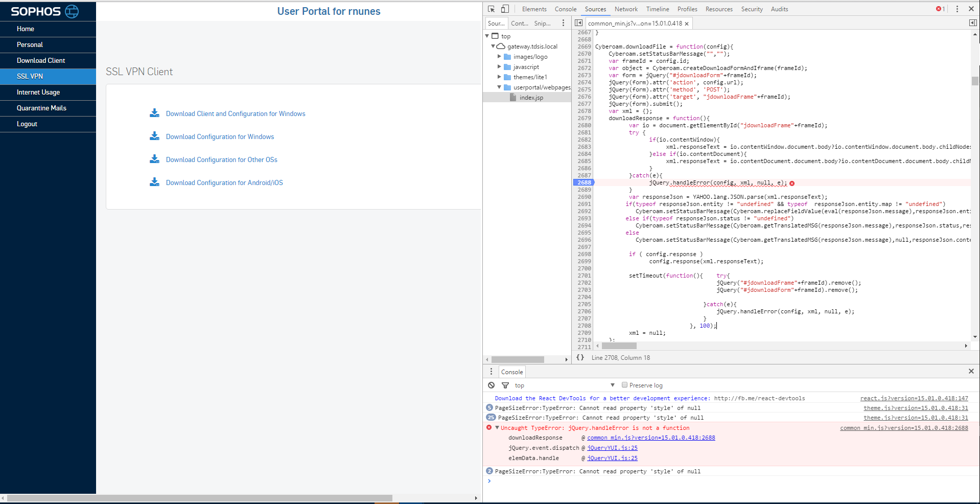
Task: Expand the javascript folder
Action: pyautogui.click(x=499, y=66)
